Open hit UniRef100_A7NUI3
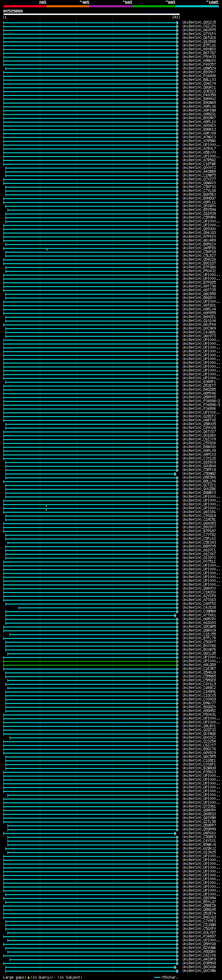 tap(199, 137)
